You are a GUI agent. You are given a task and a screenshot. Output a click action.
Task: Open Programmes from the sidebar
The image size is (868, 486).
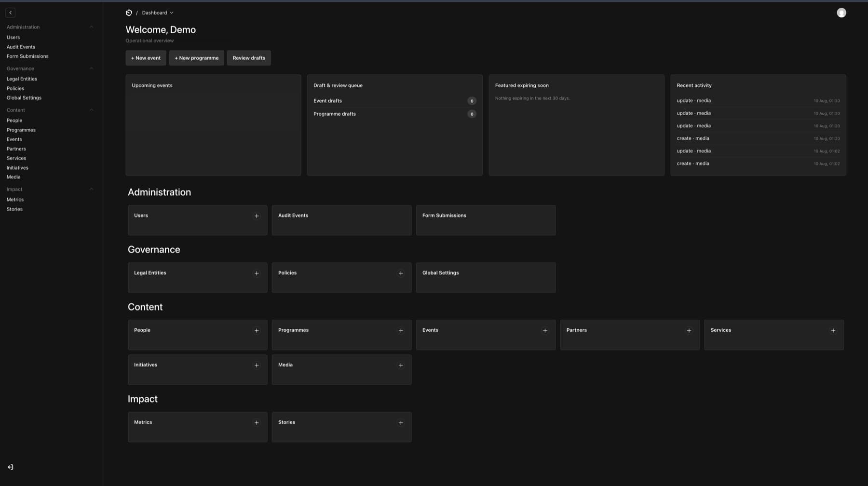(21, 130)
